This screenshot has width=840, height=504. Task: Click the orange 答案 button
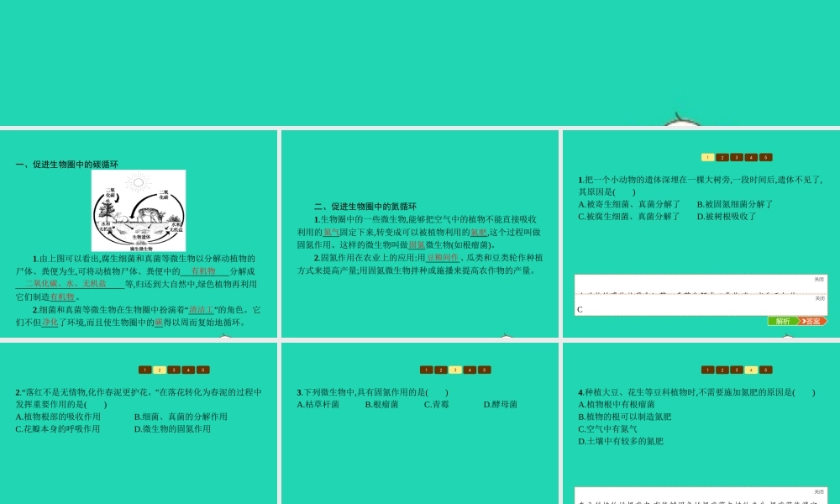812,322
